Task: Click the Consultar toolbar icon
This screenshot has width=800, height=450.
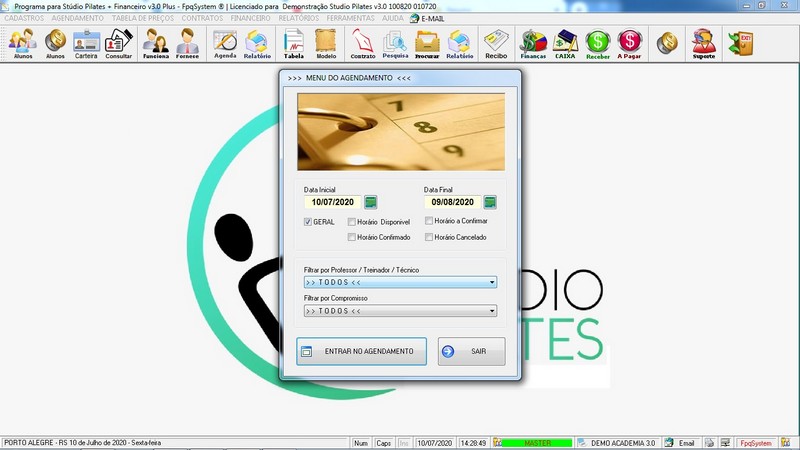Action: click(118, 44)
